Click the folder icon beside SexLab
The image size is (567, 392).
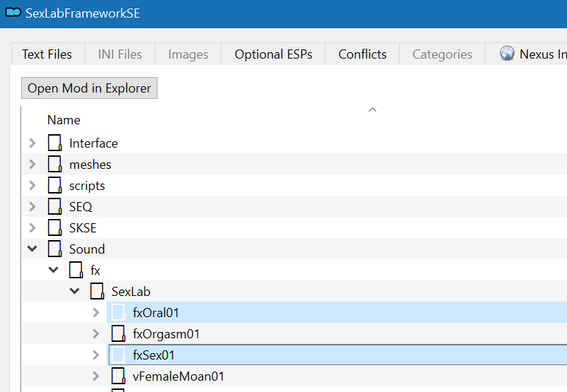(97, 291)
